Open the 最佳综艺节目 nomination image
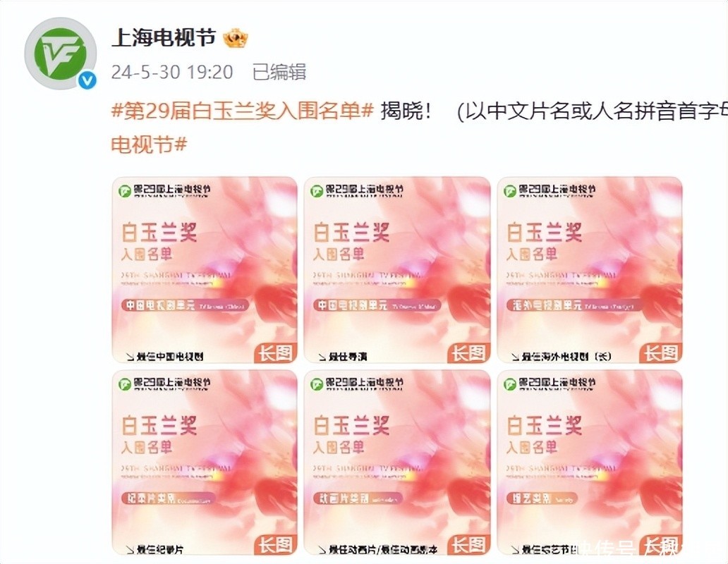The image size is (728, 564). click(x=590, y=462)
